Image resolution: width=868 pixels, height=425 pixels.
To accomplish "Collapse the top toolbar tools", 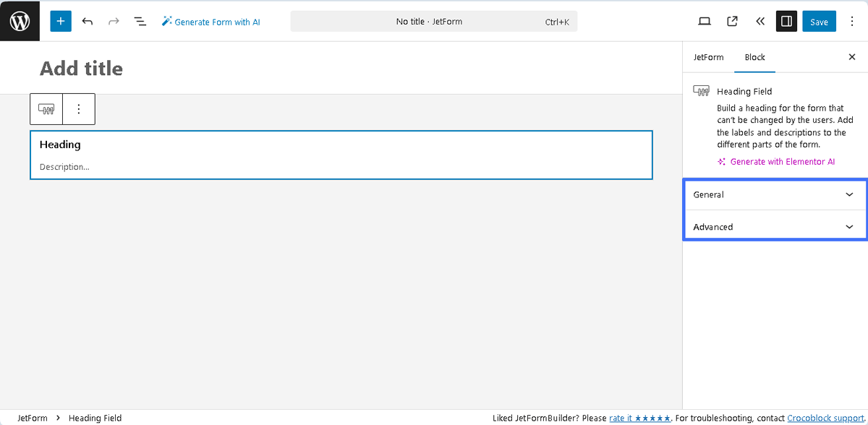I will coord(759,22).
